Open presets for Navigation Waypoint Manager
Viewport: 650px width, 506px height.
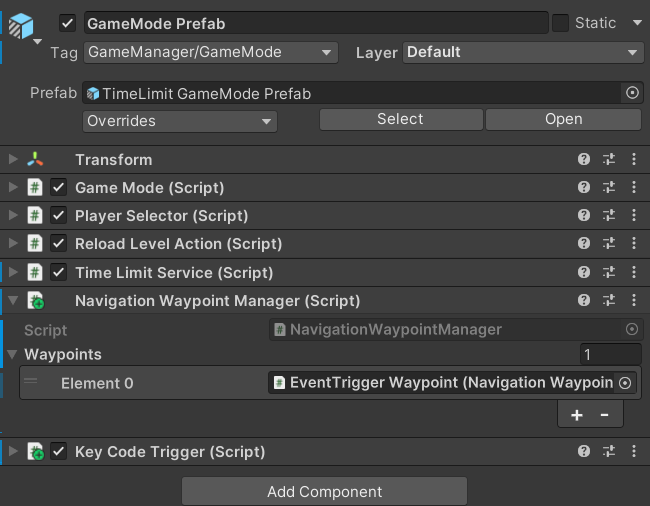coord(609,300)
